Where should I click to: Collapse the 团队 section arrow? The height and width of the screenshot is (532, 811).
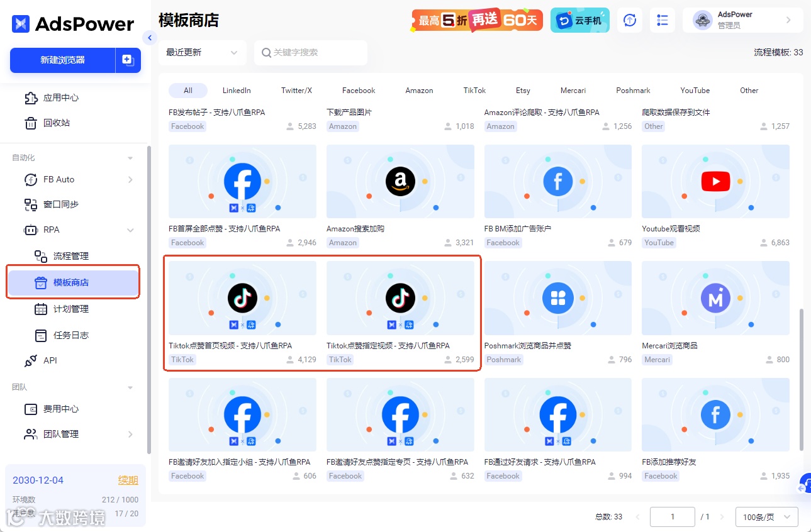[130, 387]
